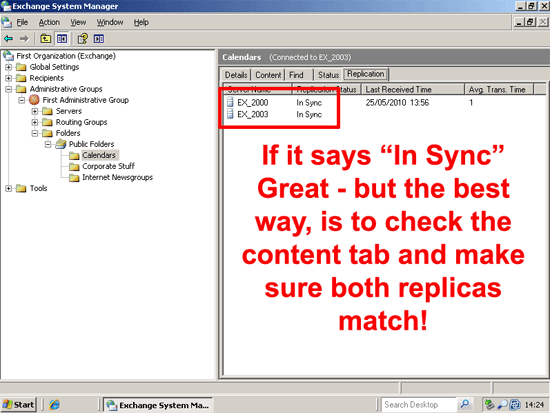Click the EX_2000 server icon
Screen dimensions: 550x413
(x=230, y=102)
